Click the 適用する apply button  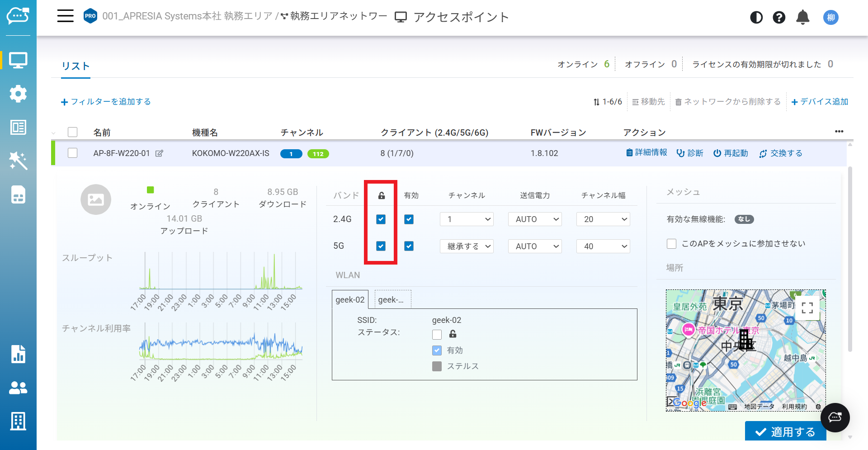coord(786,432)
